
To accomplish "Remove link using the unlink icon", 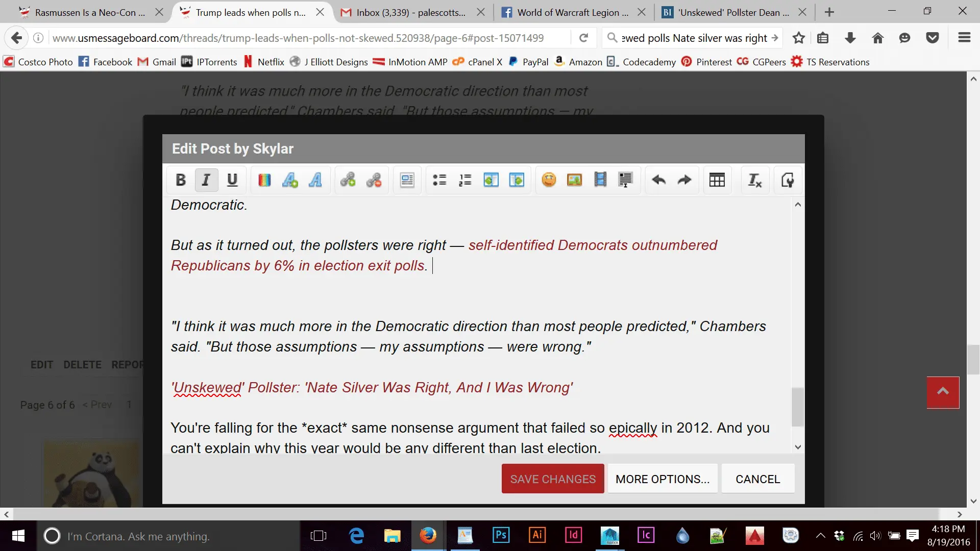I will click(374, 180).
